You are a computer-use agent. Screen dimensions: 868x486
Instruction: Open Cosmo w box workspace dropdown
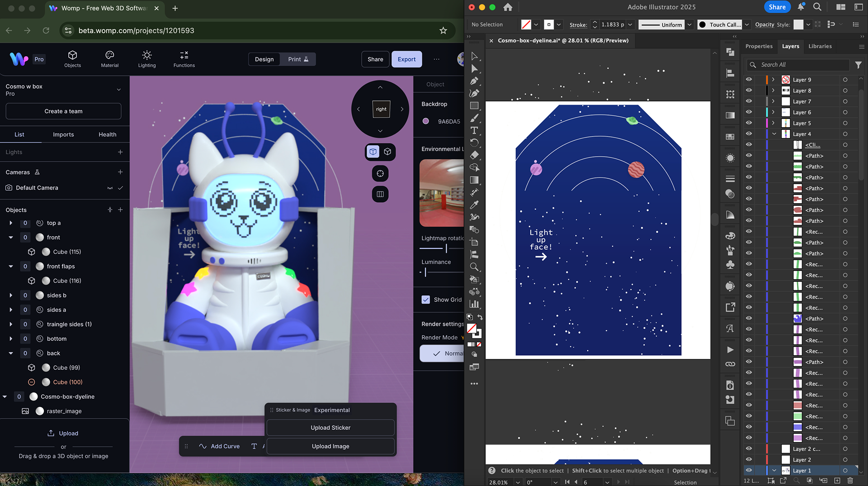pyautogui.click(x=119, y=90)
